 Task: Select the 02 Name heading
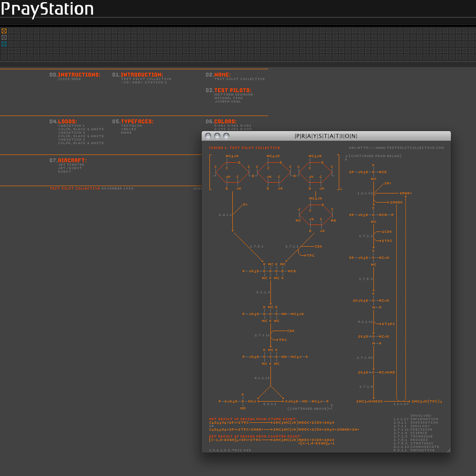218,75
